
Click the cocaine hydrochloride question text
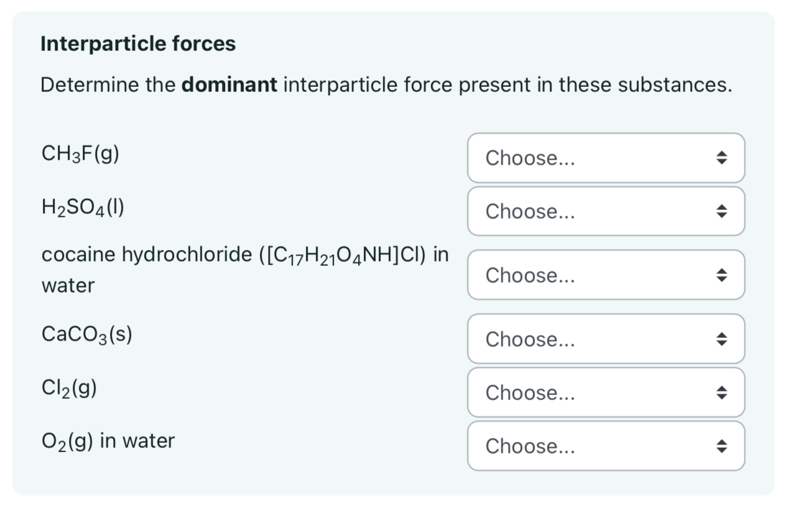point(244,255)
